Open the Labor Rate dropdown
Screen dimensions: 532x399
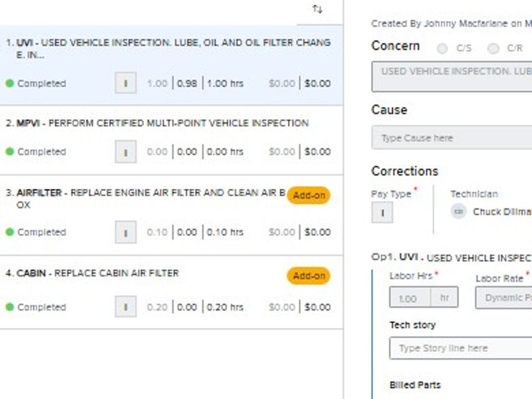click(503, 297)
